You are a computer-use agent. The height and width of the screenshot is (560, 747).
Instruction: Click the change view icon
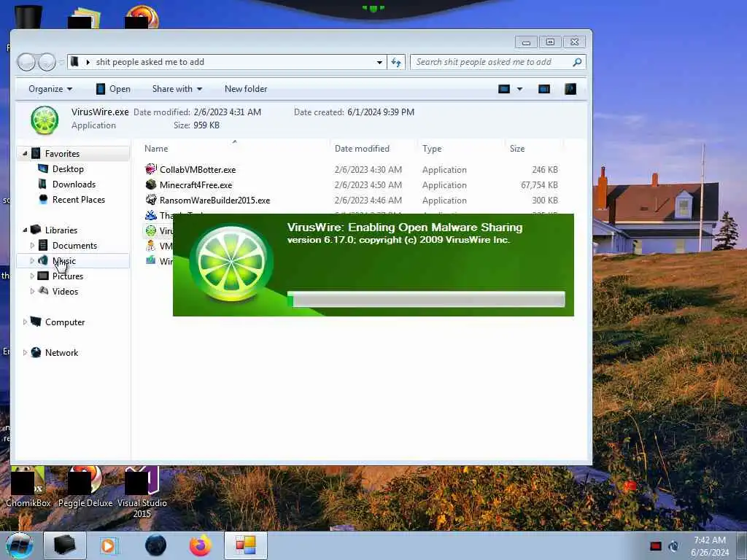504,88
